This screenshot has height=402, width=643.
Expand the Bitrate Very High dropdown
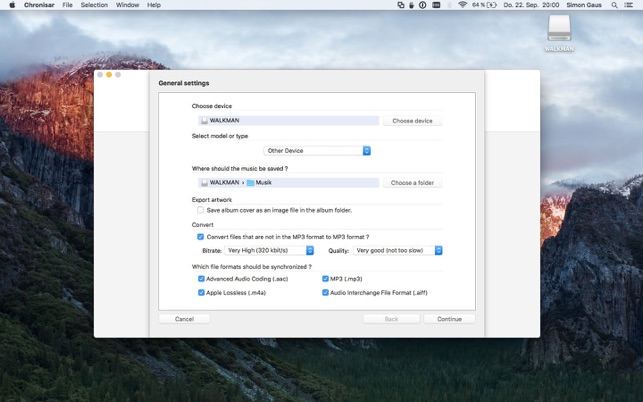click(x=269, y=251)
